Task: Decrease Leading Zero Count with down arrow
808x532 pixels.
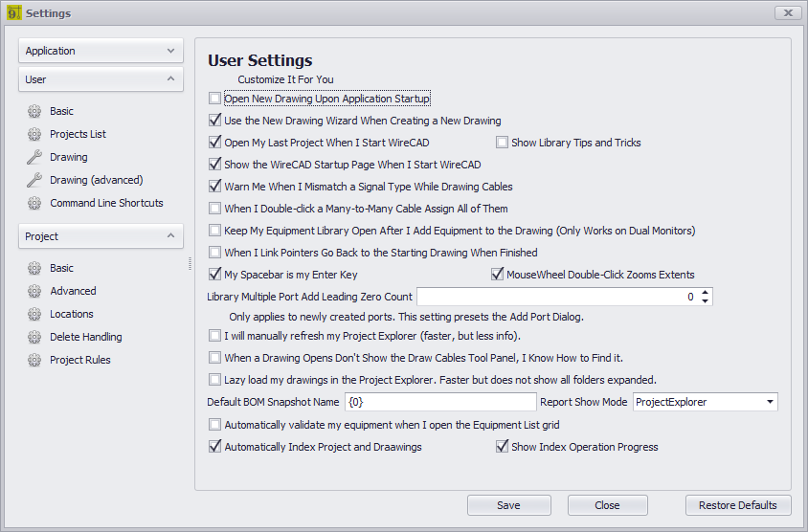Action: point(705,301)
